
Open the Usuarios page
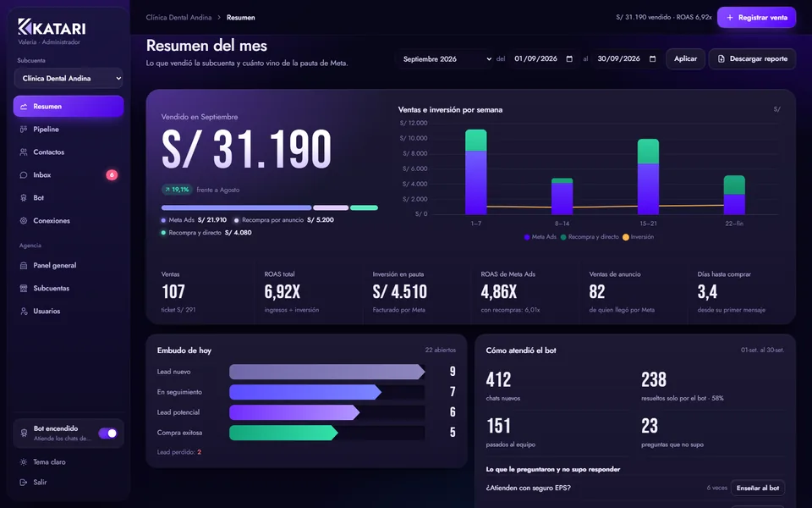coord(69,311)
